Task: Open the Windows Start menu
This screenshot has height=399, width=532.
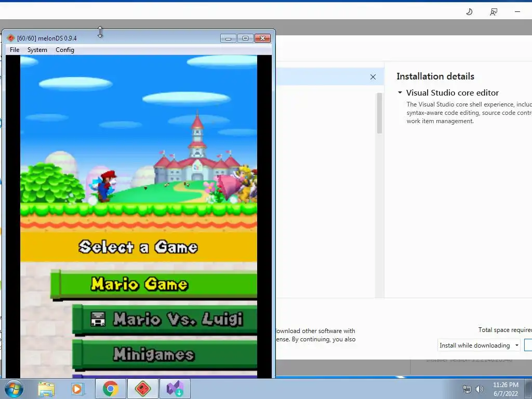Action: pos(14,389)
